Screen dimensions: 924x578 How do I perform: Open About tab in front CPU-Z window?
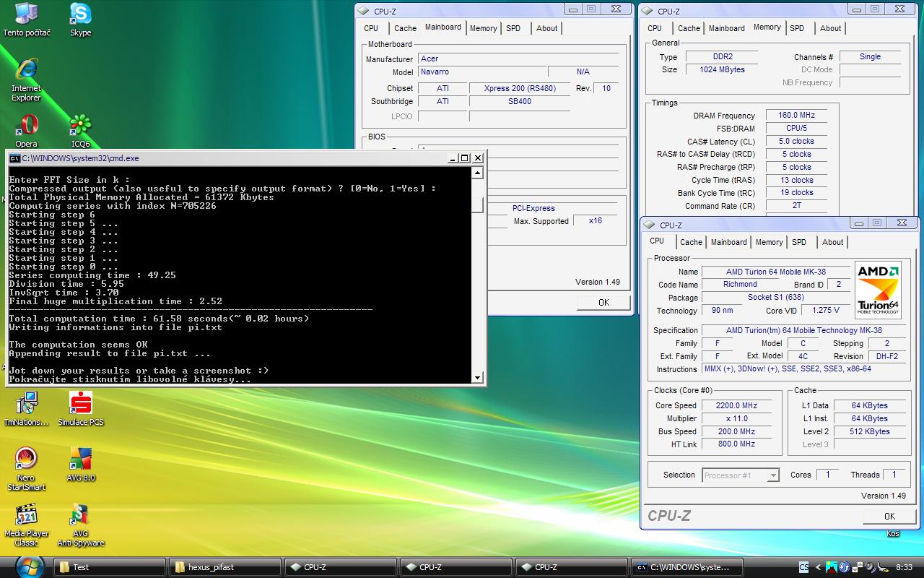click(832, 242)
